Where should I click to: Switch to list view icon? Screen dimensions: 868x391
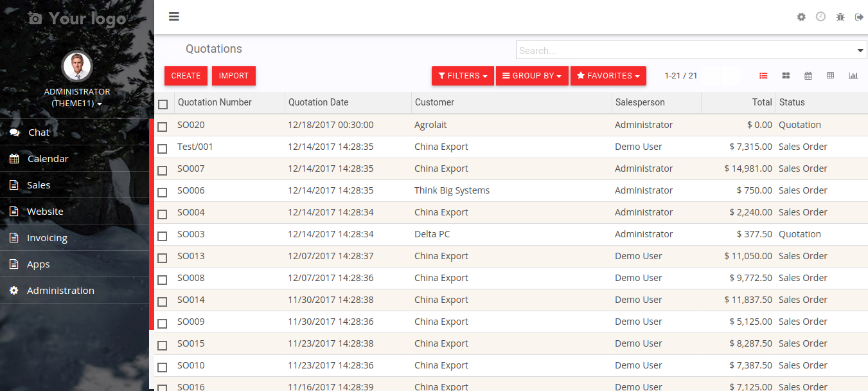[763, 76]
